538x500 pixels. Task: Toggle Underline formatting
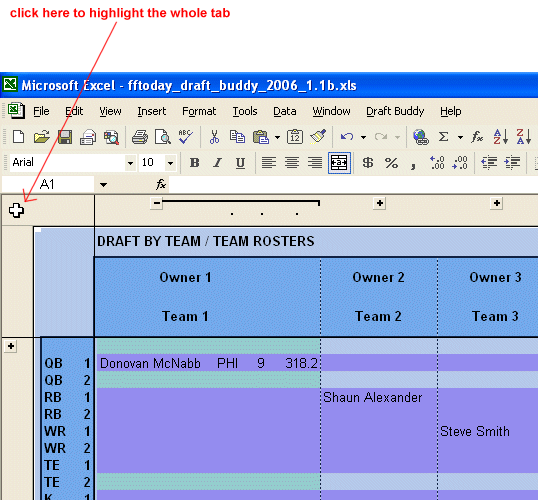click(x=240, y=163)
